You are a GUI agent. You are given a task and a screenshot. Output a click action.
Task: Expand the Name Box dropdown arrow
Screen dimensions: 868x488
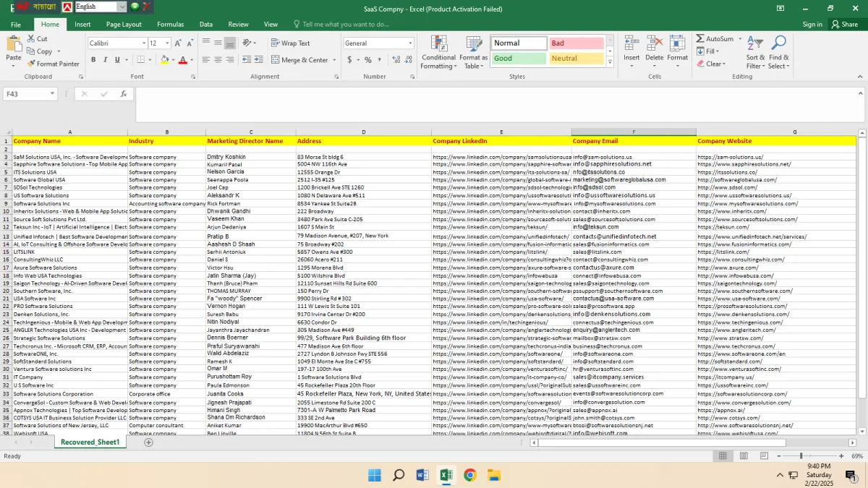coord(52,94)
